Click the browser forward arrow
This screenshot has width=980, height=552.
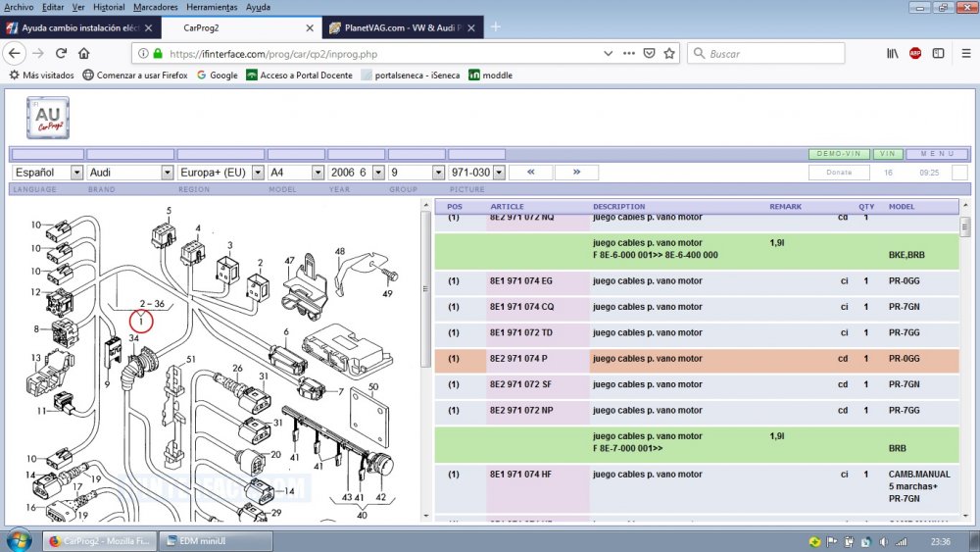(x=38, y=54)
